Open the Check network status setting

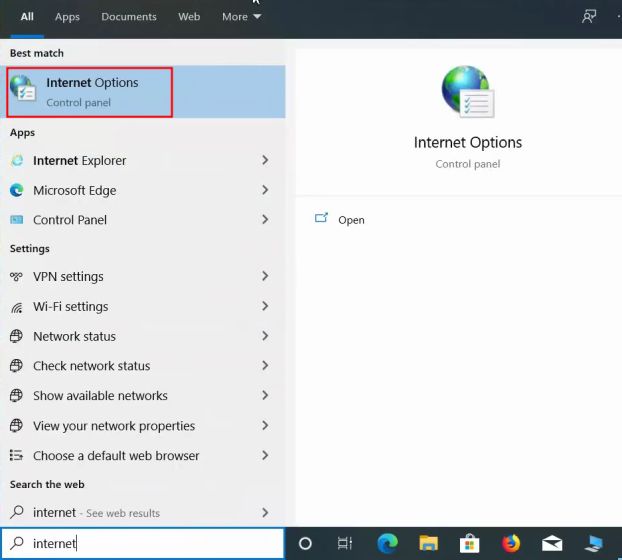[143, 366]
